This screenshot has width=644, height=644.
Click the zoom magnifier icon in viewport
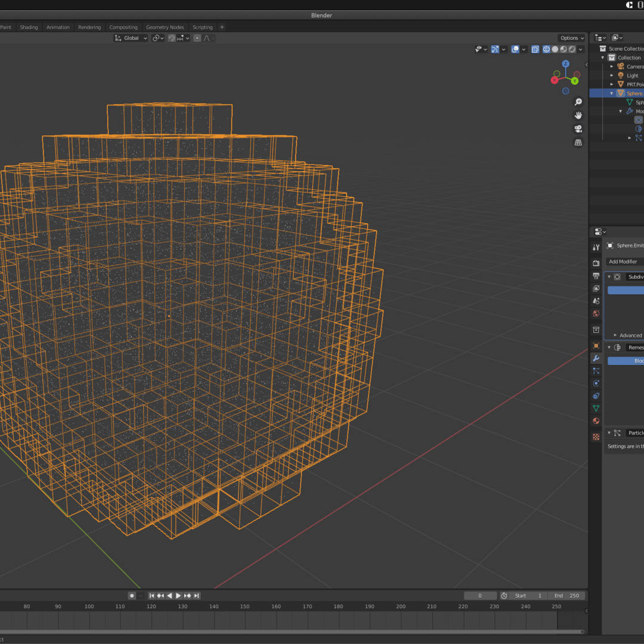[578, 102]
